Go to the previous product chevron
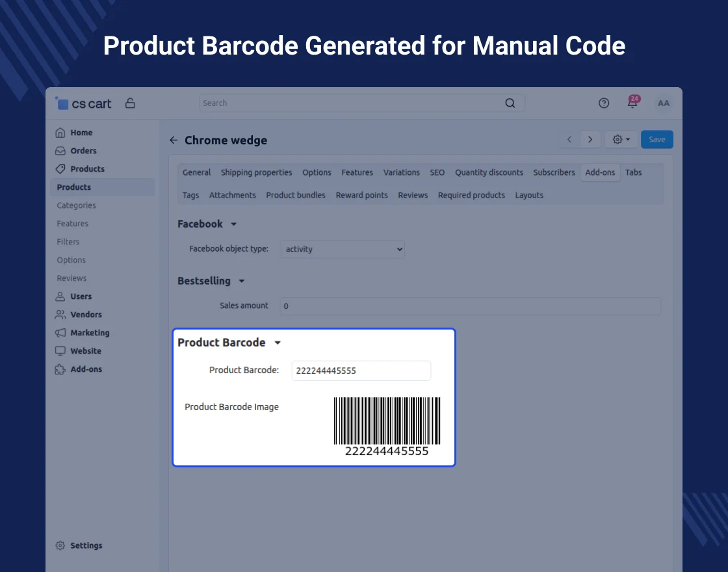The height and width of the screenshot is (572, 728). coord(569,140)
